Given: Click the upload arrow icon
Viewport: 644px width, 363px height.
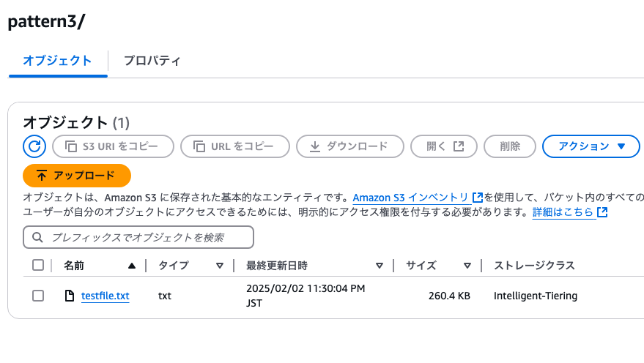Looking at the screenshot, I should 42,176.
